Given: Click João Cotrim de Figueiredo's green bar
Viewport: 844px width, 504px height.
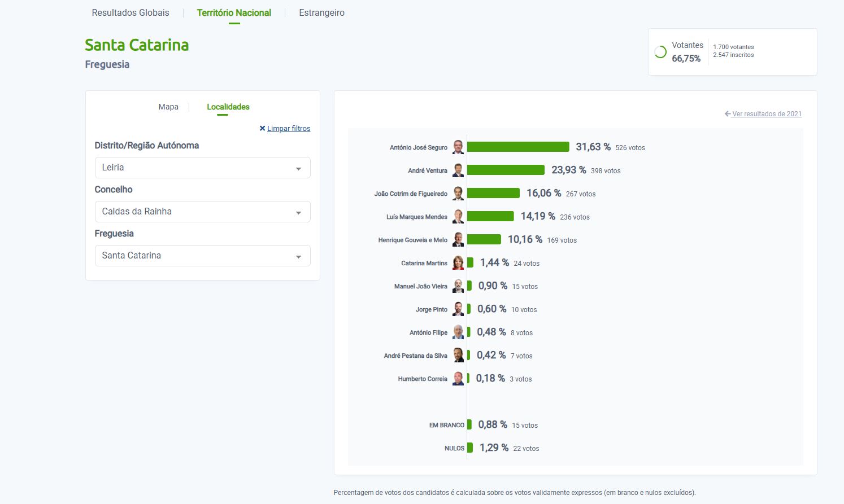Looking at the screenshot, I should 493,193.
